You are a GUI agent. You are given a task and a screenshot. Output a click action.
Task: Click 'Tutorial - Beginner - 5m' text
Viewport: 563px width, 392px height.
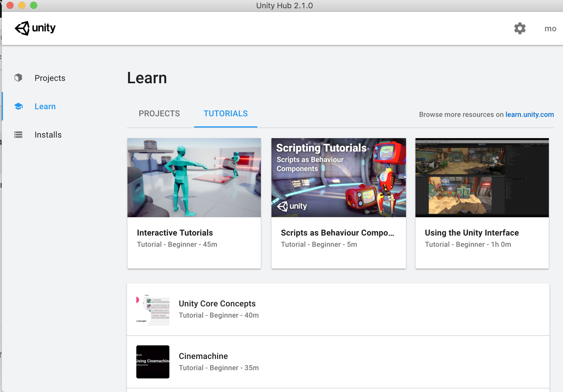319,244
